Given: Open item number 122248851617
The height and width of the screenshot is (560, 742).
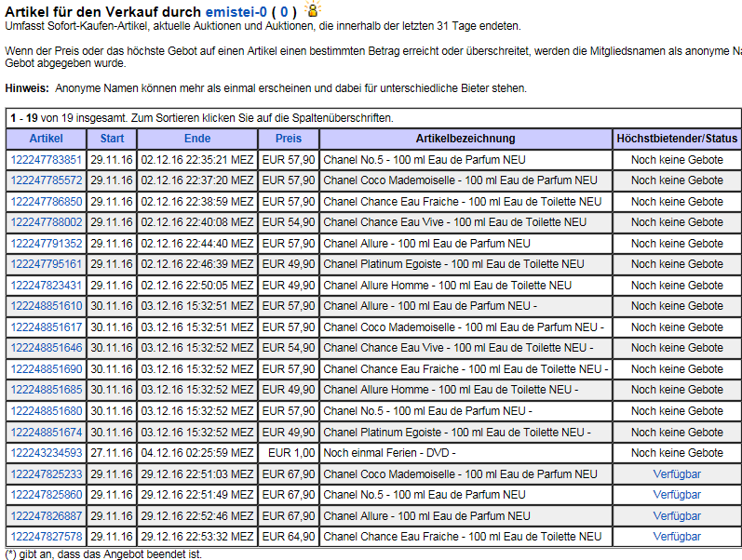Looking at the screenshot, I should click(47, 327).
